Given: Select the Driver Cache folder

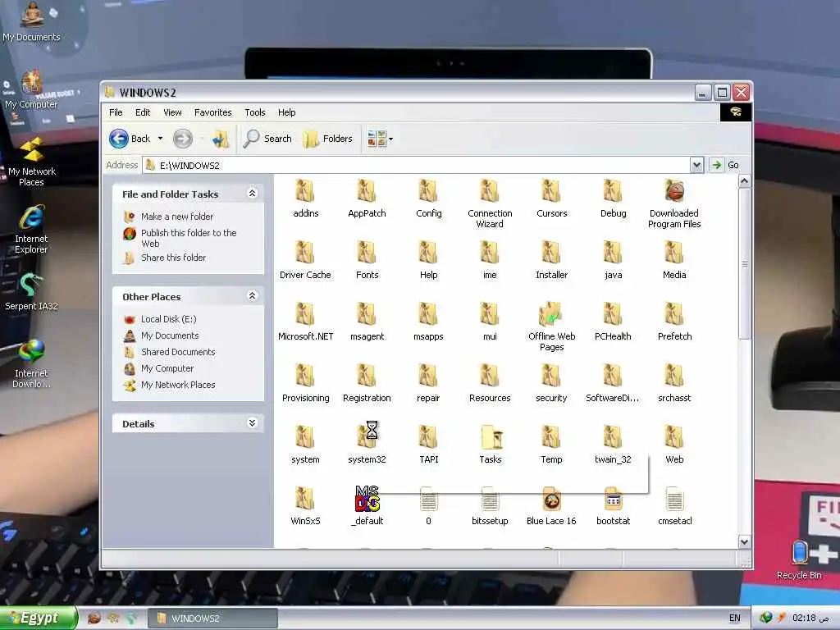Looking at the screenshot, I should click(305, 260).
